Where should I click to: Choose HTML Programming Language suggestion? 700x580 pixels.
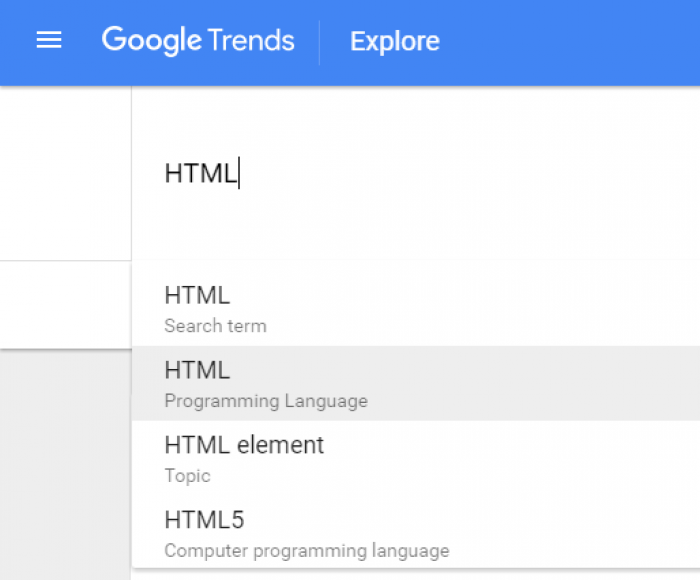click(x=416, y=383)
